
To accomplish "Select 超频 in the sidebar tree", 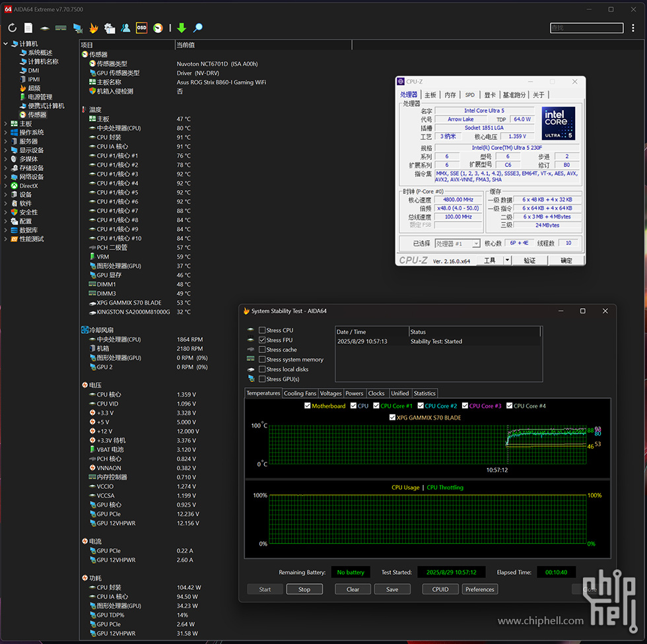I will coord(34,88).
